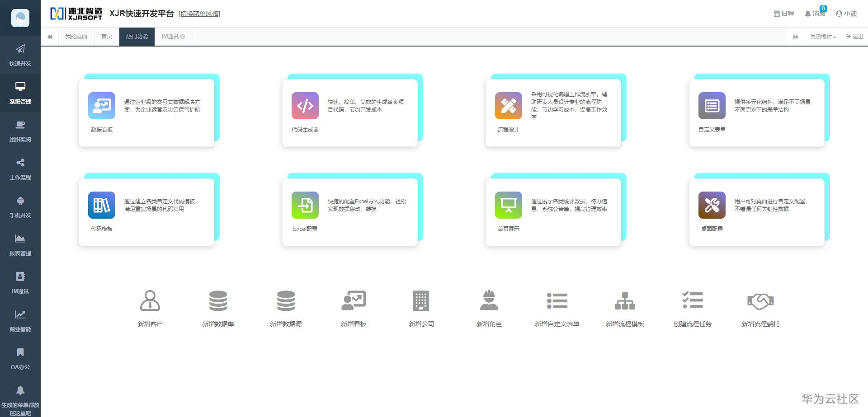The height and width of the screenshot is (417, 868).
Task: Open 组织架构 in the sidebar
Action: pos(20,131)
